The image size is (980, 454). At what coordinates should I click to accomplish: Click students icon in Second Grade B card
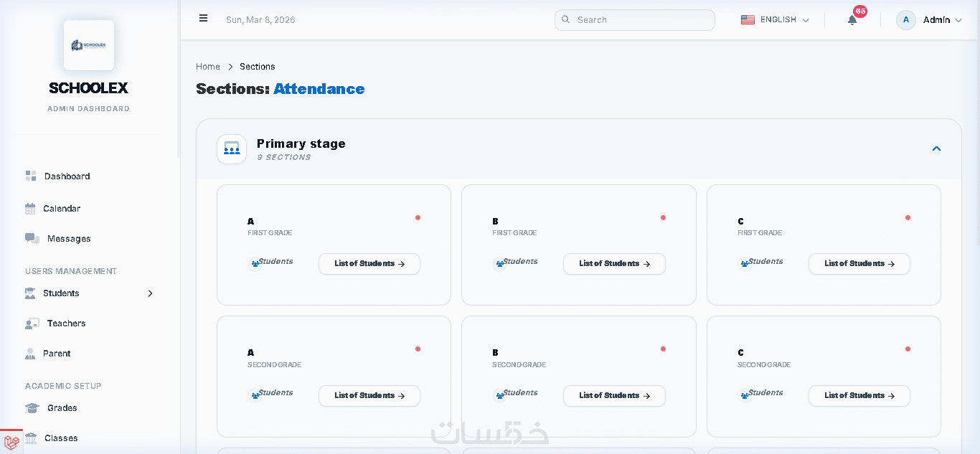(x=499, y=395)
